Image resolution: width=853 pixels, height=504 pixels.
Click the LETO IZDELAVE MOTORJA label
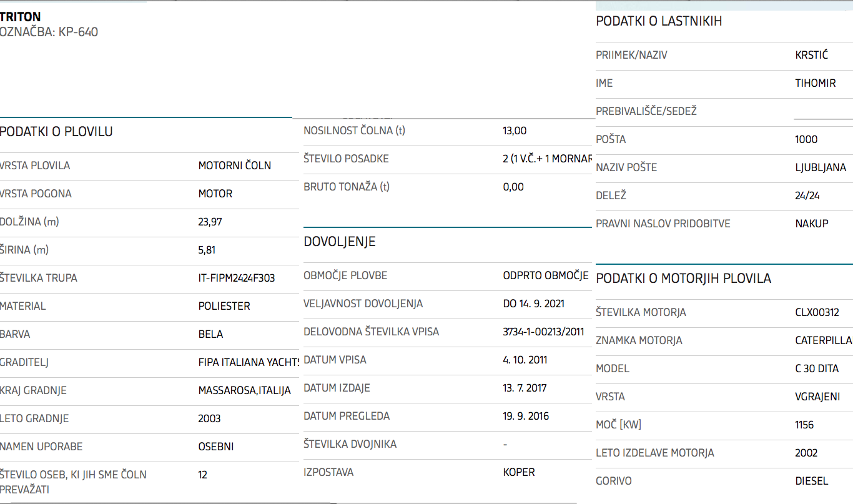[655, 453]
